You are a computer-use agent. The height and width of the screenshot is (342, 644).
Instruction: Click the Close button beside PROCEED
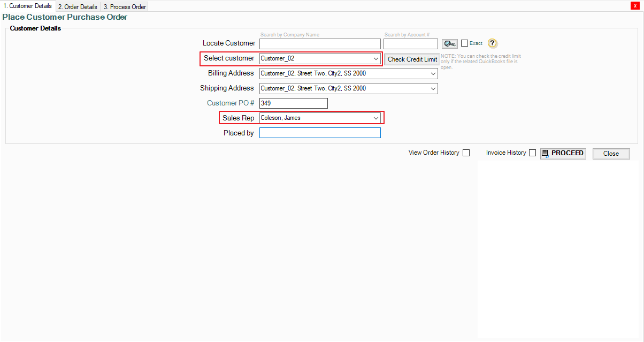tap(611, 154)
